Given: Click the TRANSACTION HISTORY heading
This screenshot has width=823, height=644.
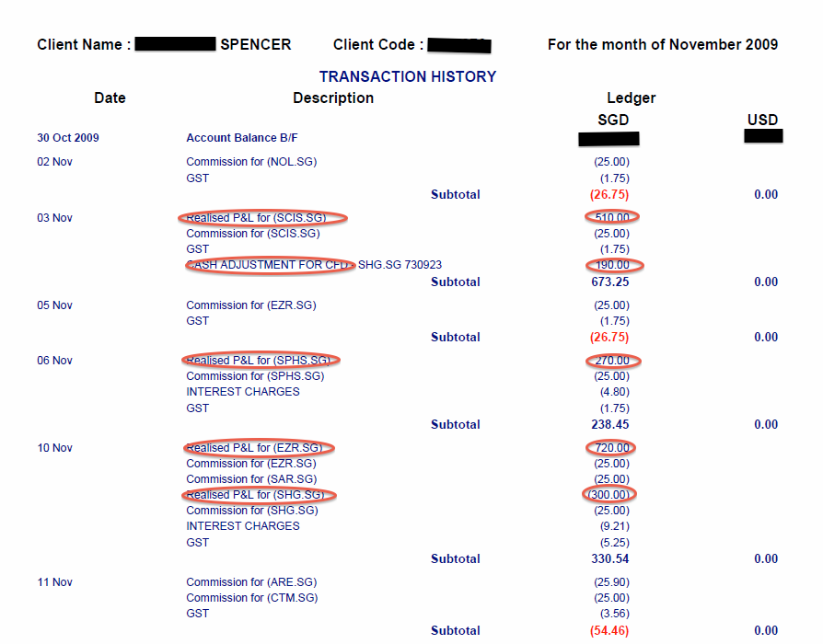Looking at the screenshot, I should (x=407, y=77).
